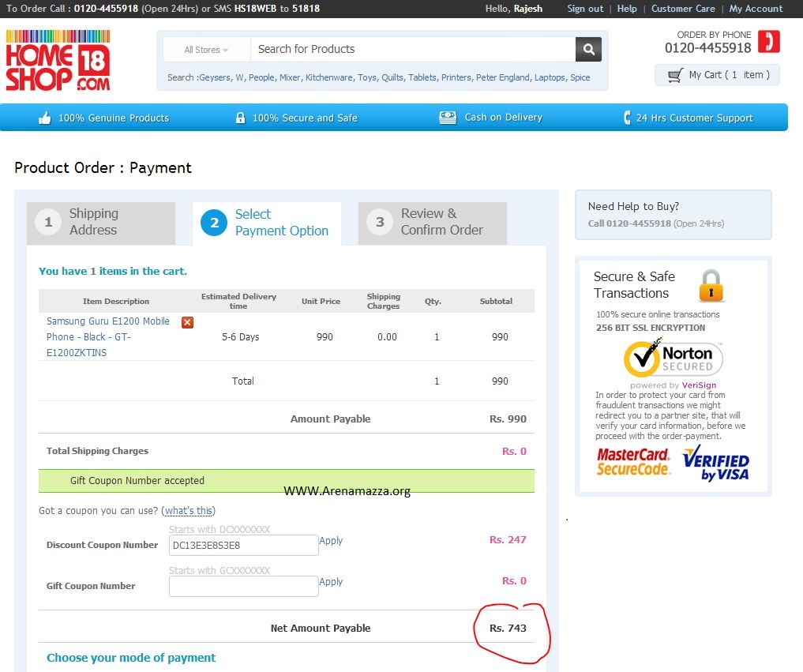Click the orange padlock icon

pyautogui.click(x=711, y=286)
